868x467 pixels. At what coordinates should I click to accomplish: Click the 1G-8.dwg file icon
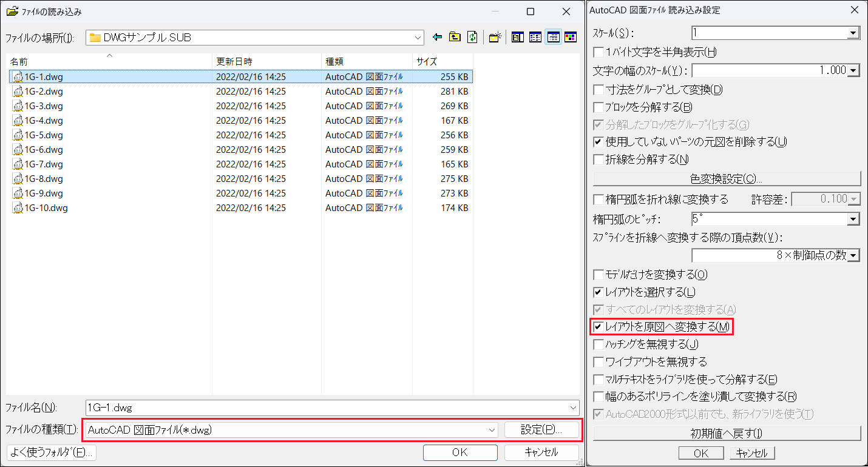[18, 179]
